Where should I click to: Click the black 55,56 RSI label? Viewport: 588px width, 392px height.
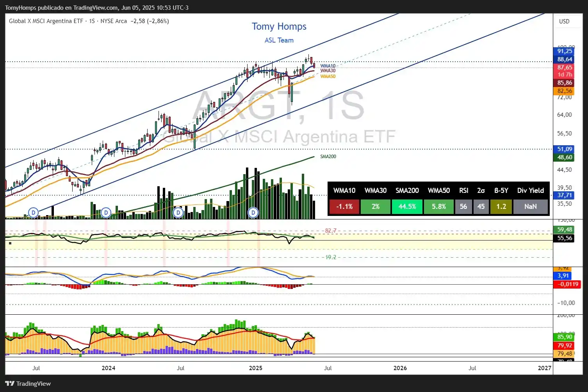(564, 238)
